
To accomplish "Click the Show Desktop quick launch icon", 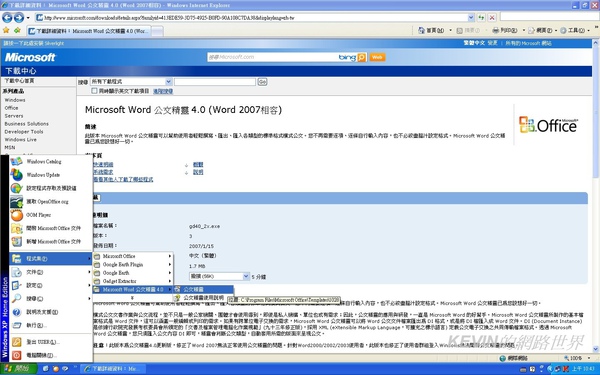I will coord(46,369).
